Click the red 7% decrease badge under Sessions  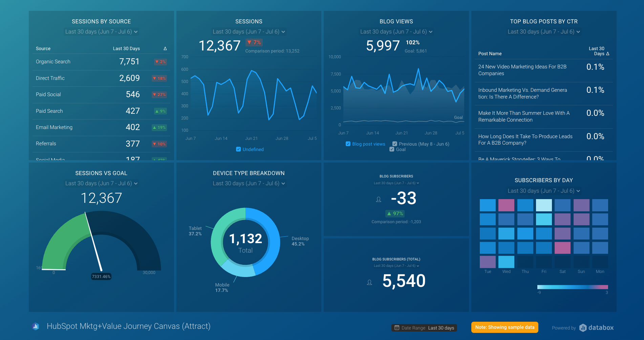[254, 42]
